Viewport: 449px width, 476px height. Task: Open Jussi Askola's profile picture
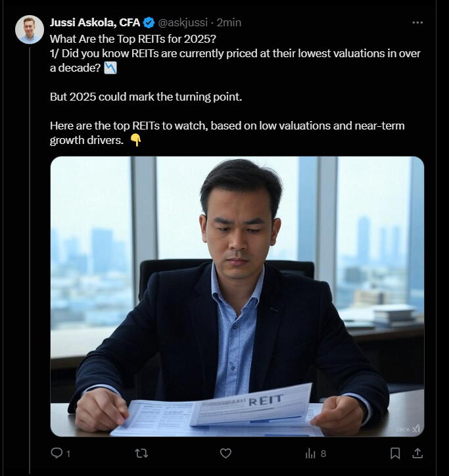click(30, 30)
